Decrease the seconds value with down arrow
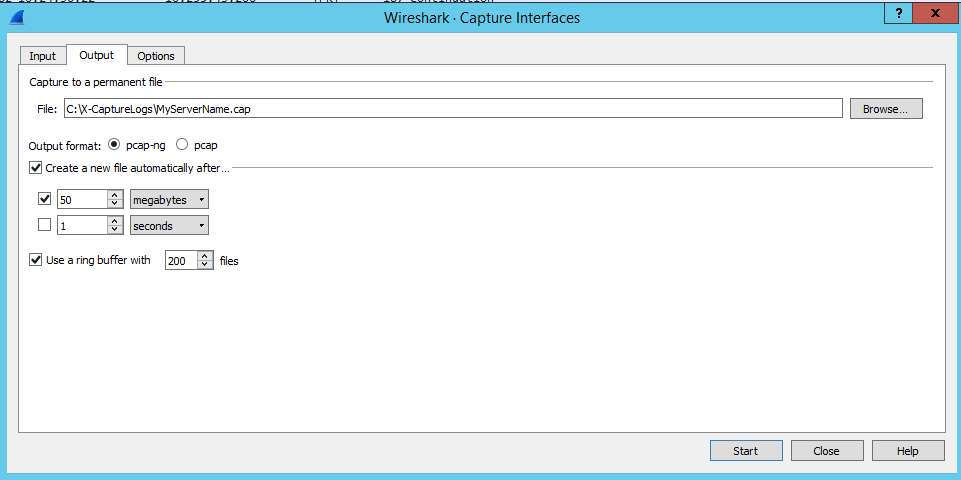Screen dimensions: 961x480 [115, 230]
